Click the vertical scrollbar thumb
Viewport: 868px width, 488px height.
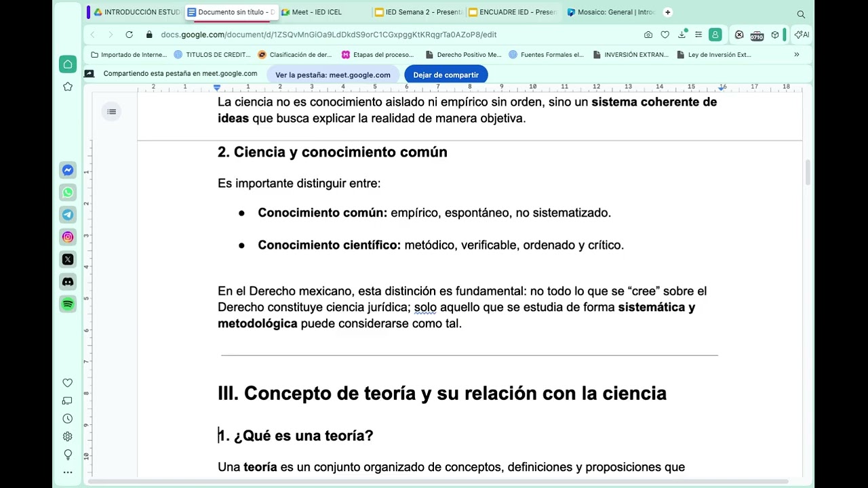point(807,173)
